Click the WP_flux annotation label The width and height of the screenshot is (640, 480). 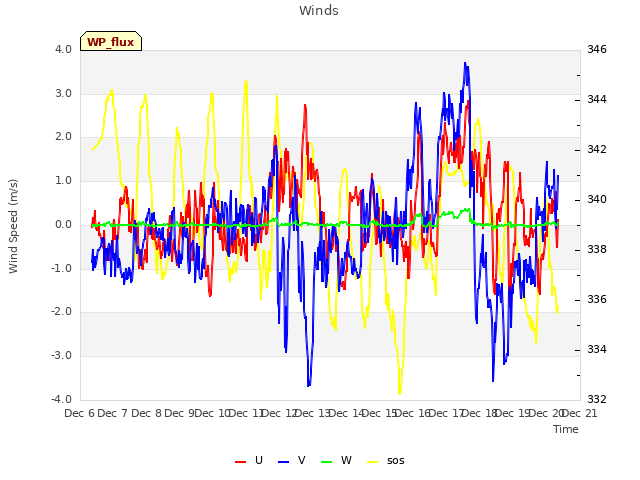click(111, 42)
